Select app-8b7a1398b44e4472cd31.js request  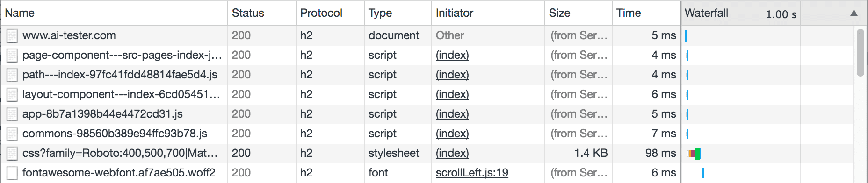click(102, 114)
